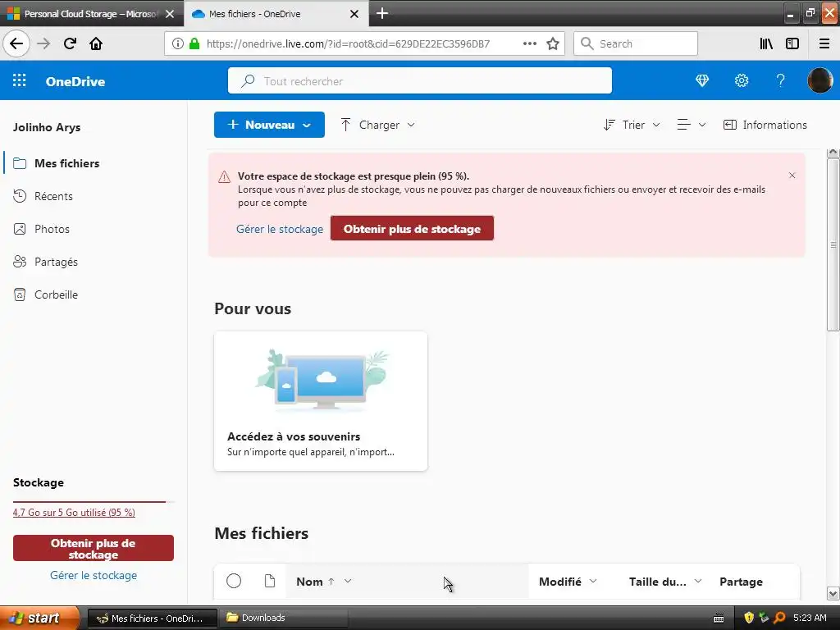Open the Microsoft app launcher grid
This screenshot has width=840, height=630.
pyautogui.click(x=20, y=80)
